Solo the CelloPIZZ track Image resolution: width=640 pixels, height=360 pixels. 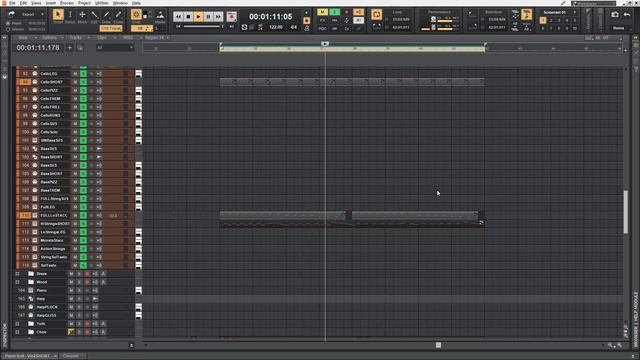click(x=83, y=90)
